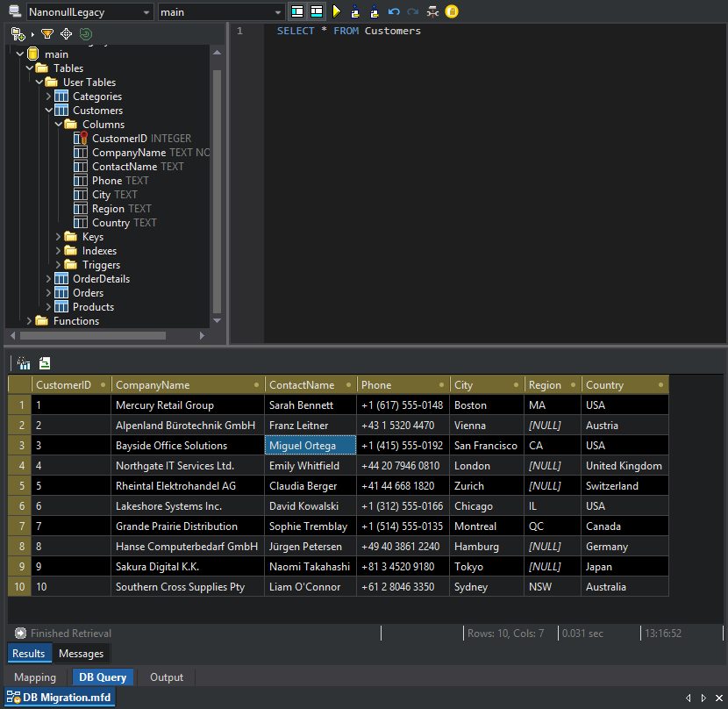Screen dimensions: 728x709
Task: Click the tree vertical scrollbar up arrow
Action: coord(217,53)
